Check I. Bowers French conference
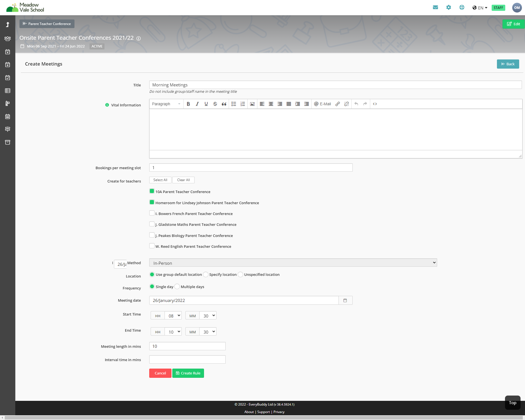This screenshot has width=525, height=420. 152,213
